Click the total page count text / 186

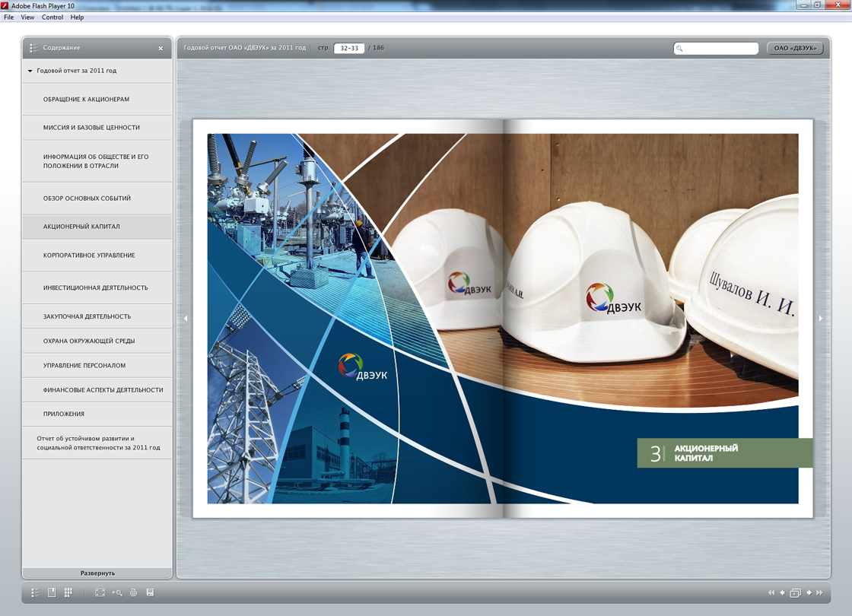(x=376, y=49)
